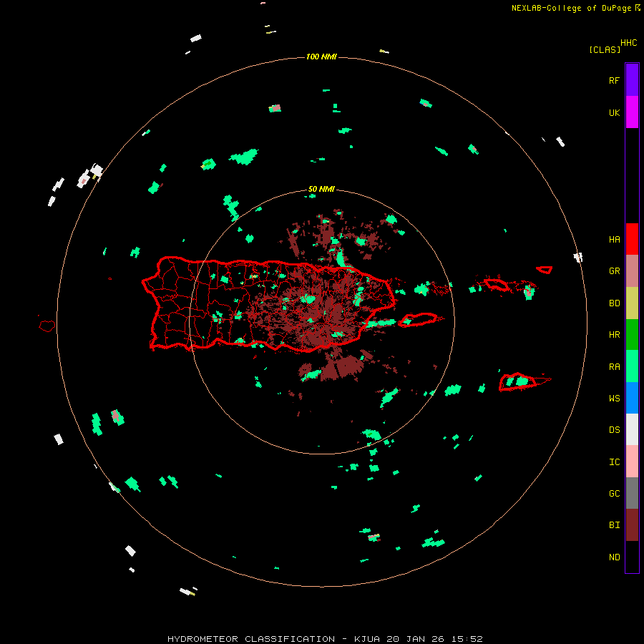Click the brown BI legend swatch

point(632,525)
